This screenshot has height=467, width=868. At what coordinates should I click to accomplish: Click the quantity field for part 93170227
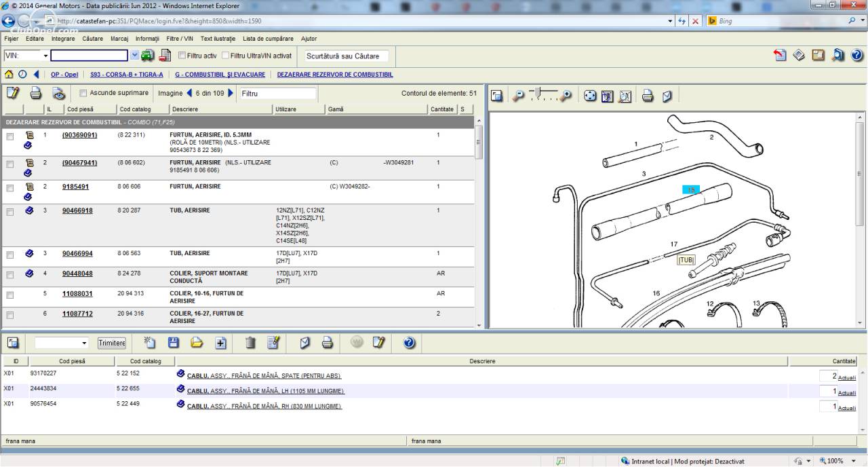[828, 376]
